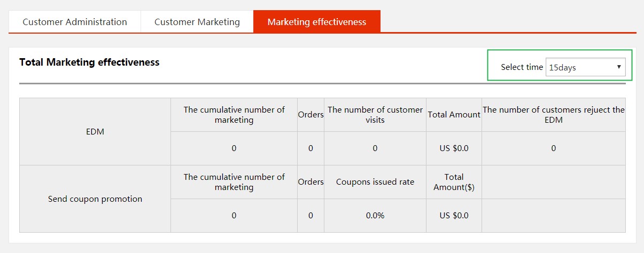The height and width of the screenshot is (253, 644).
Task: Open the Select time dropdown
Action: coord(585,67)
